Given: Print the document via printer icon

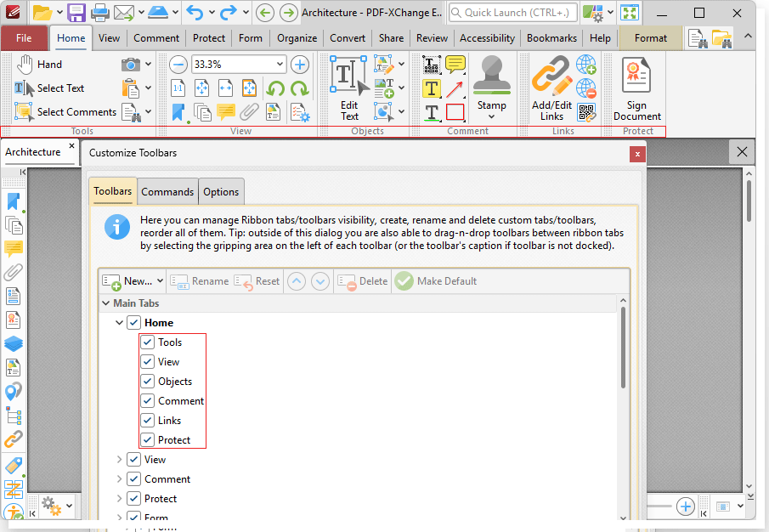Looking at the screenshot, I should coord(100,13).
